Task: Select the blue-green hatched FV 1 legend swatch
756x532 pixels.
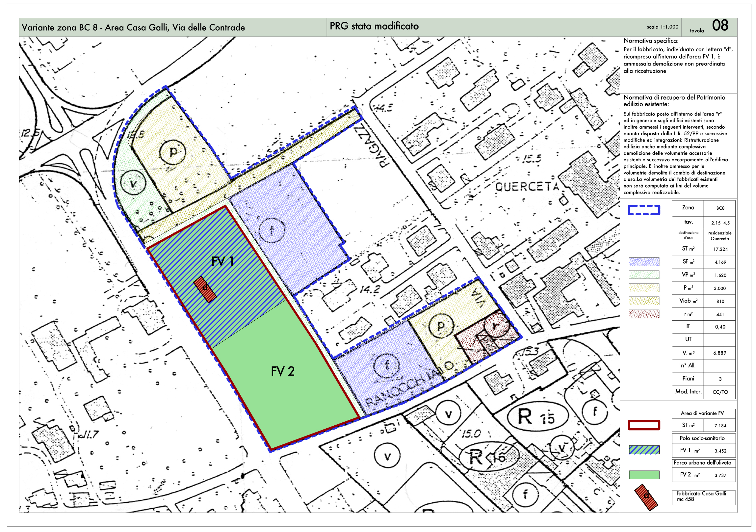Action: 644,450
